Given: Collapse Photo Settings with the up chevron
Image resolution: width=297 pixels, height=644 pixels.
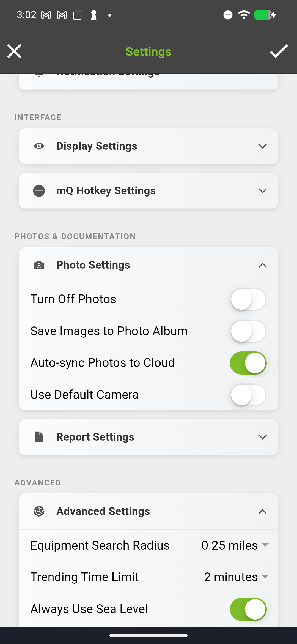Looking at the screenshot, I should [x=263, y=265].
